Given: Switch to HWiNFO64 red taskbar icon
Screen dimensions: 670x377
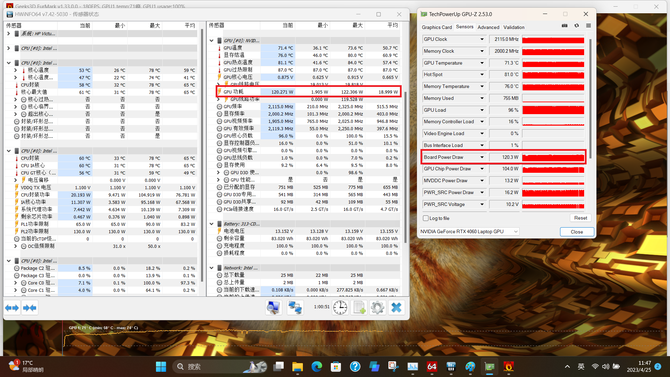Looking at the screenshot, I should tap(432, 367).
